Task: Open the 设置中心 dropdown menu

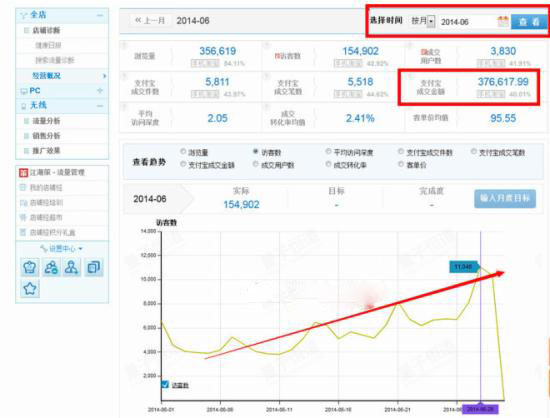Action: coord(62,249)
